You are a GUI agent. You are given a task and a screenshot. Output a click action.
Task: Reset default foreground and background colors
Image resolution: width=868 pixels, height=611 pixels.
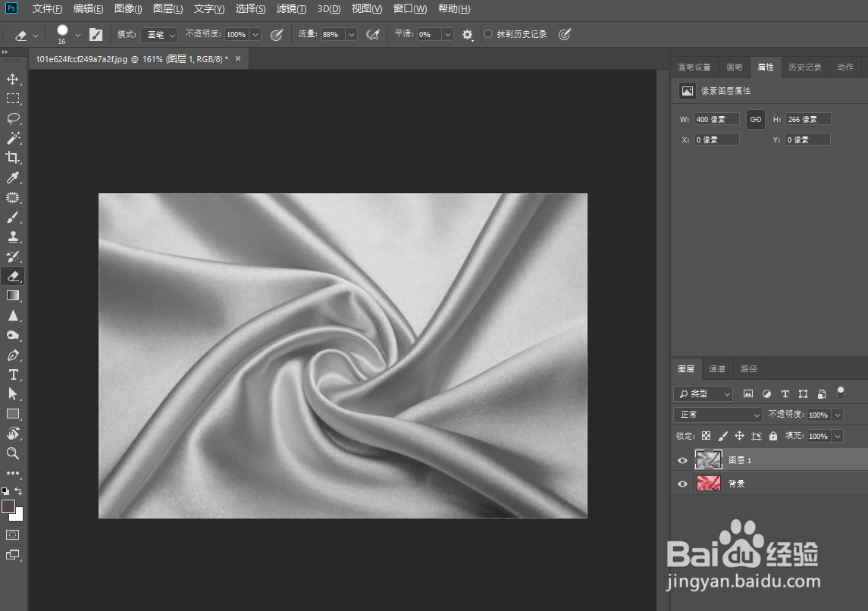click(5, 491)
